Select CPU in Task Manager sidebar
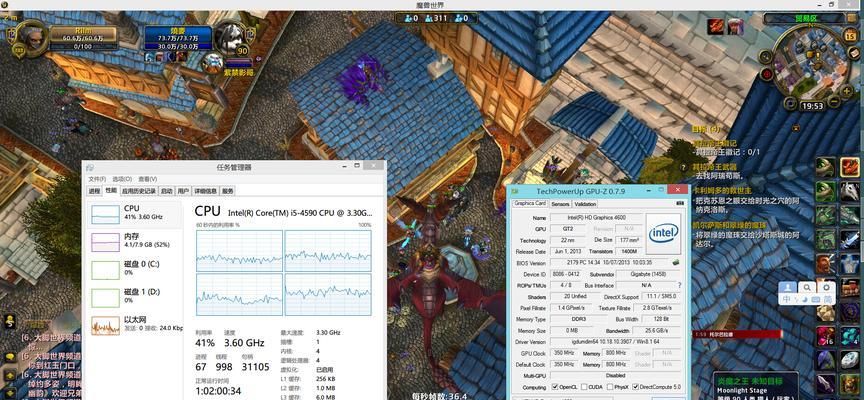 pyautogui.click(x=135, y=214)
